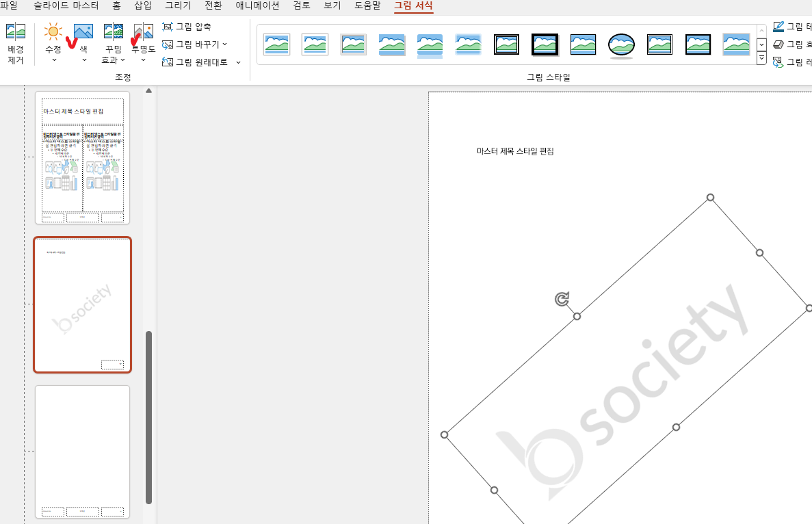Switch to 애니메이션 tab
The image size is (812, 524).
(257, 5)
